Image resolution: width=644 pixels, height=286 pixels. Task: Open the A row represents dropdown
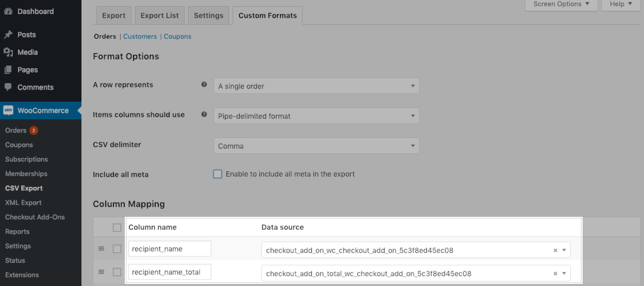tap(316, 86)
